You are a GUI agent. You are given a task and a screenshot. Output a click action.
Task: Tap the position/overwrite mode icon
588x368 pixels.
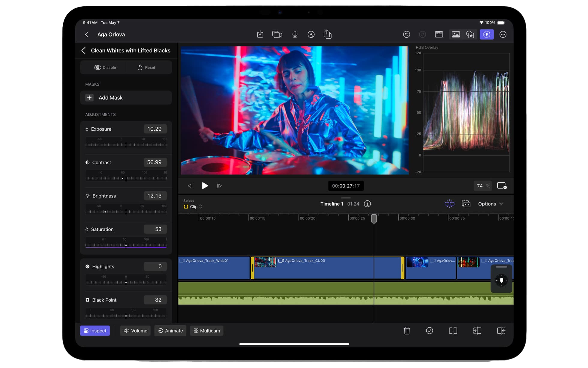point(466,204)
